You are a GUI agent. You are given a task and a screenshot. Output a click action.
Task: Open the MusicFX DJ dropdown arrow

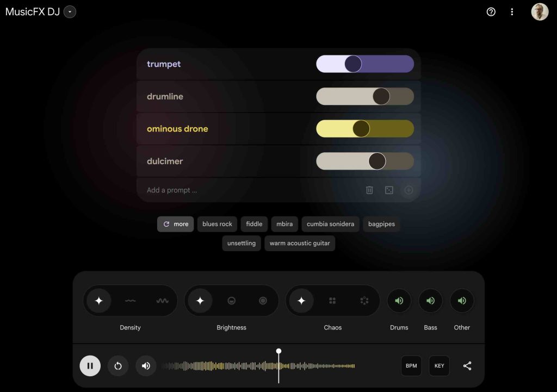(70, 12)
